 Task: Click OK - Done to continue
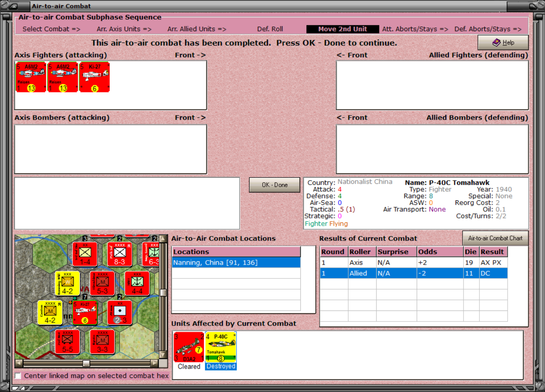click(275, 185)
